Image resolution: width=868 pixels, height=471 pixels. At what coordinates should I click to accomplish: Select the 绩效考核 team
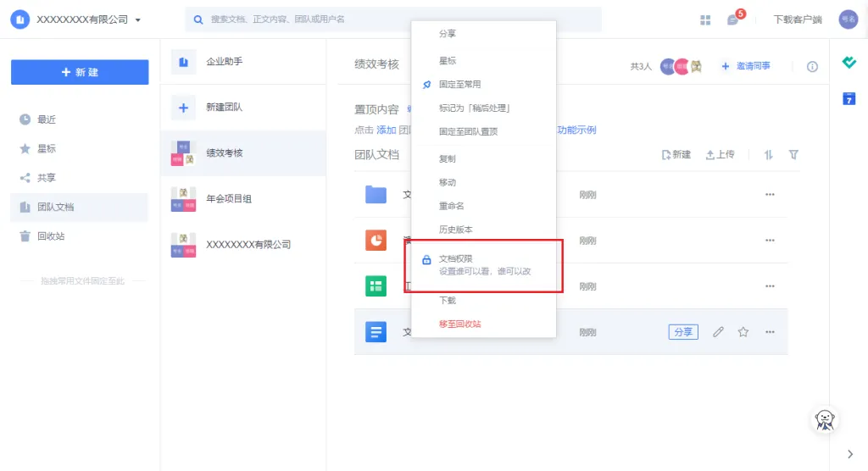click(x=243, y=153)
